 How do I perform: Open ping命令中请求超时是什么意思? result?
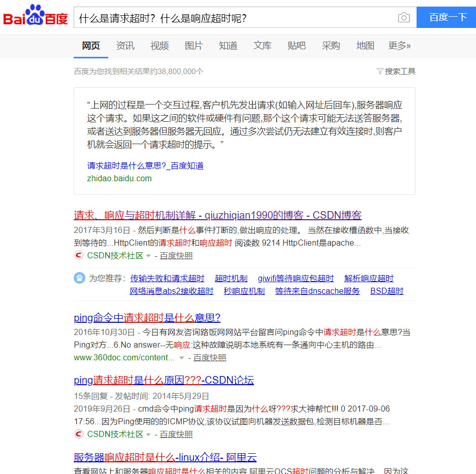point(147,318)
